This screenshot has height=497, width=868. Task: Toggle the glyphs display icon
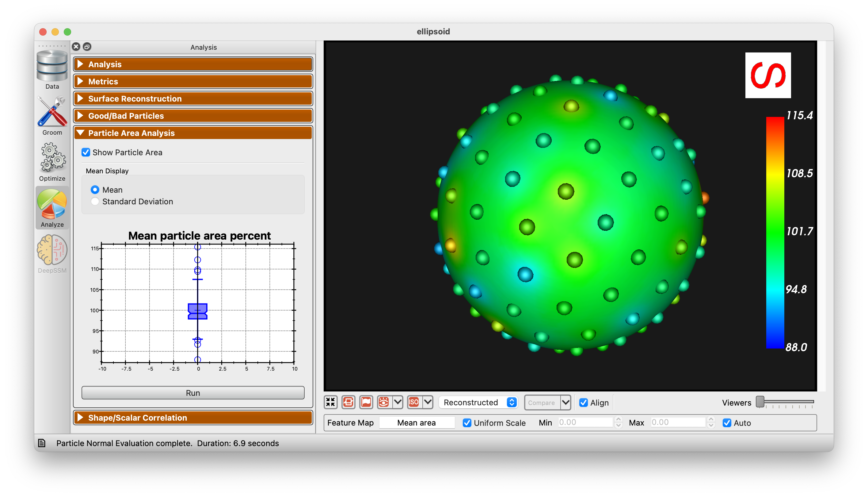348,403
